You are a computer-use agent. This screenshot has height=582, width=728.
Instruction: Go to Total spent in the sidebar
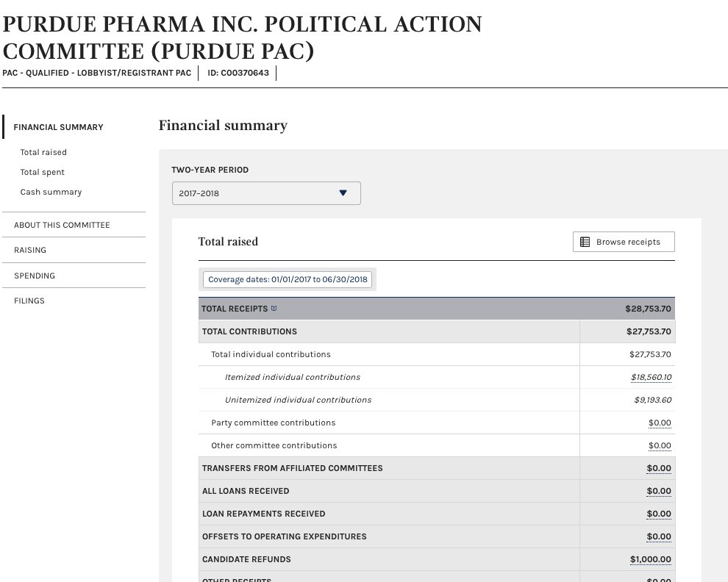click(42, 172)
